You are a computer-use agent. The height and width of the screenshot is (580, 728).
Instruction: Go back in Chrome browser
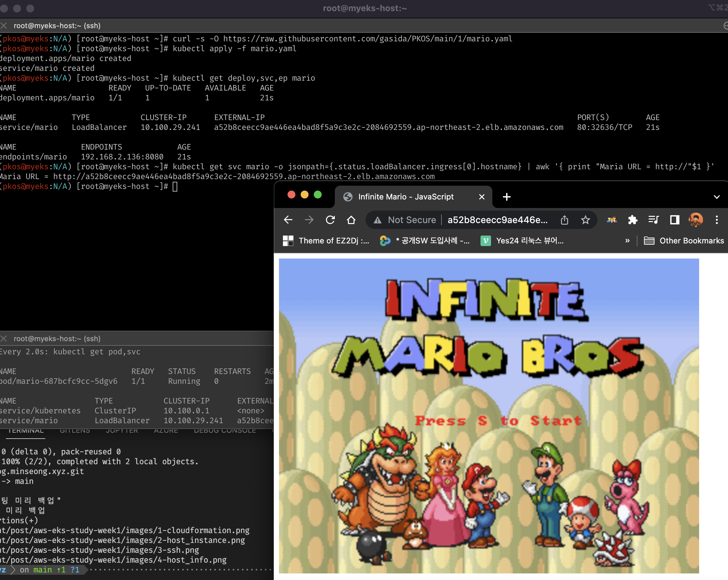tap(288, 220)
